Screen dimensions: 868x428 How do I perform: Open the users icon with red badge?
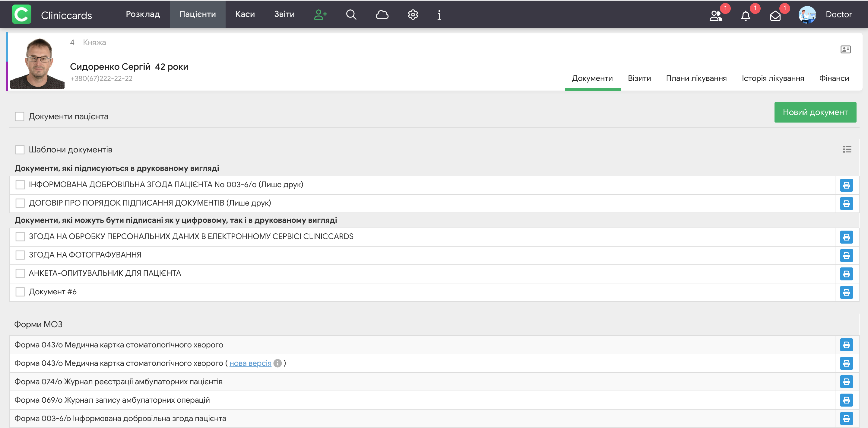click(x=716, y=15)
